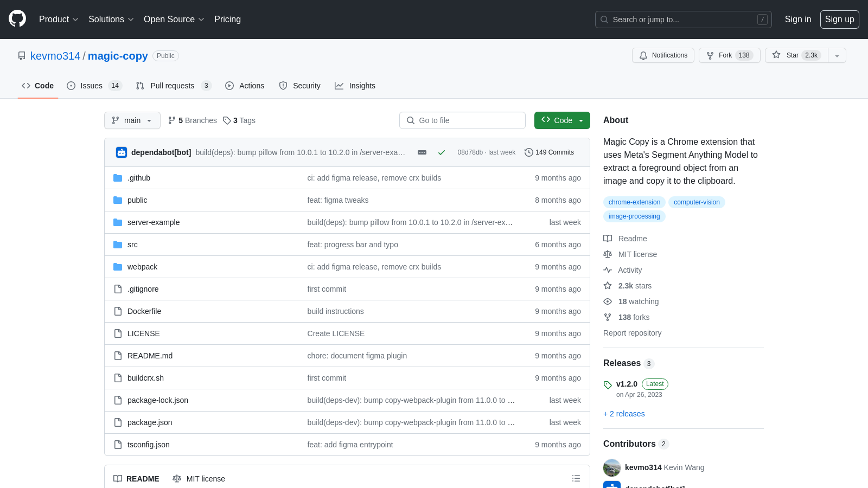Click the search magnifier icon in header
The height and width of the screenshot is (488, 868).
point(604,20)
